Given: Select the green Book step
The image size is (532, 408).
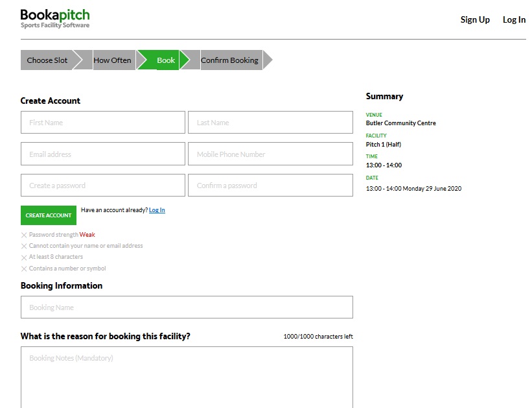Looking at the screenshot, I should pos(165,60).
